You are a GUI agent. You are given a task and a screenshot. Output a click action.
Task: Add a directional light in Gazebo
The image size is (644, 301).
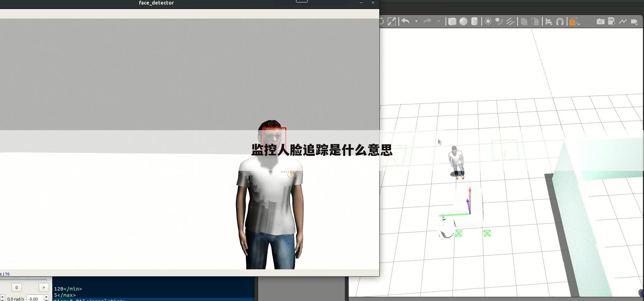tap(510, 22)
